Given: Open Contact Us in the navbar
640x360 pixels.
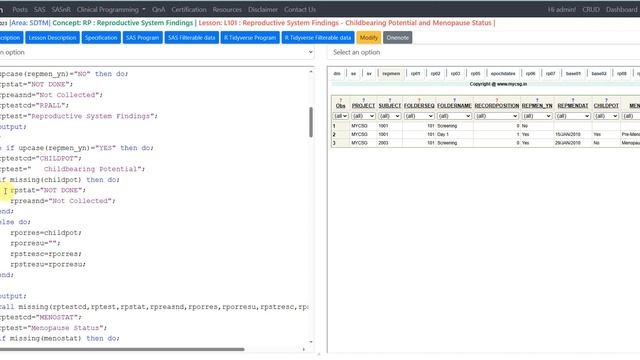Looking at the screenshot, I should click(300, 9).
